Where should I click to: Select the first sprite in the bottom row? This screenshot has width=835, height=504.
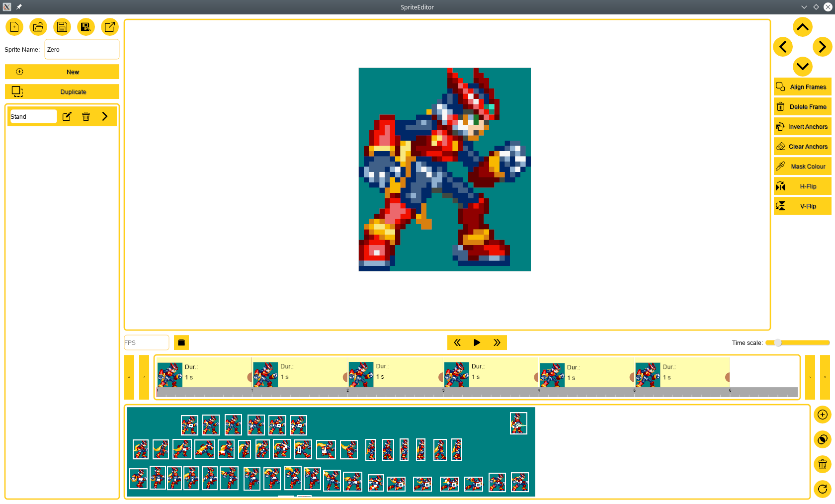(x=139, y=479)
